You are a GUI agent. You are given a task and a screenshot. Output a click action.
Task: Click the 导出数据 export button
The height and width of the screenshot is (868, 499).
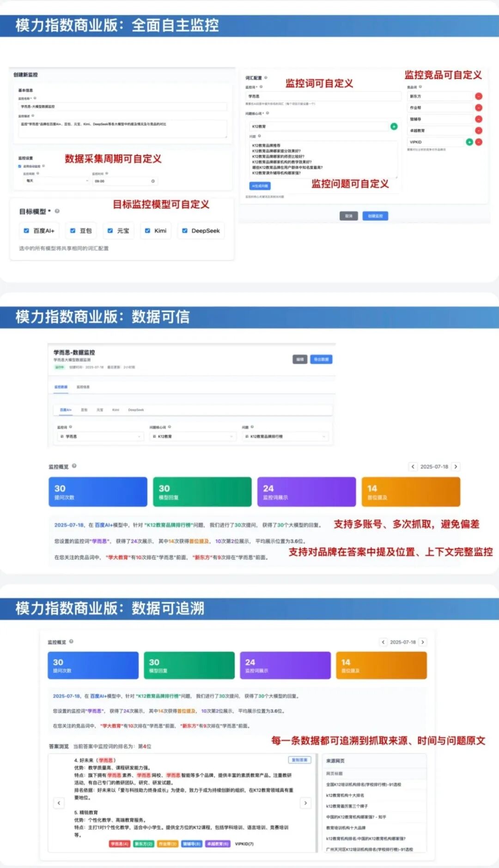click(x=321, y=359)
